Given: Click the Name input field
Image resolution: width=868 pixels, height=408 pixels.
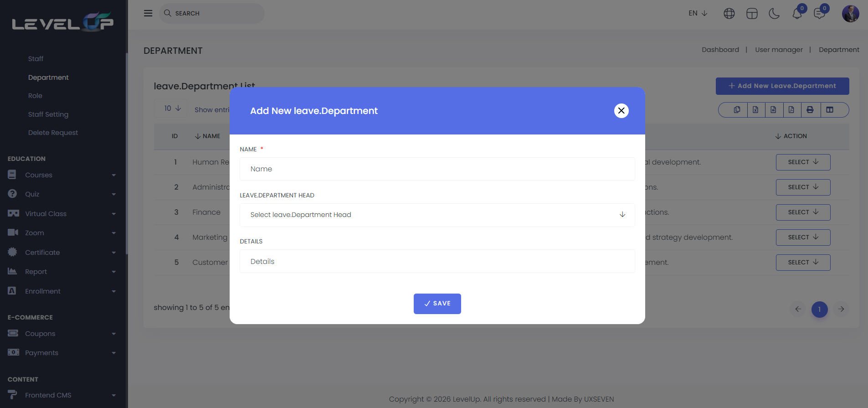Looking at the screenshot, I should click(437, 169).
